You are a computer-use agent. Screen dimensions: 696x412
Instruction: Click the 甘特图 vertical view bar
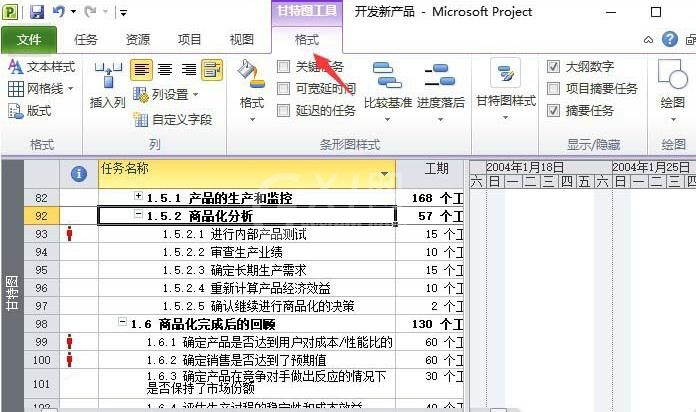[12, 293]
